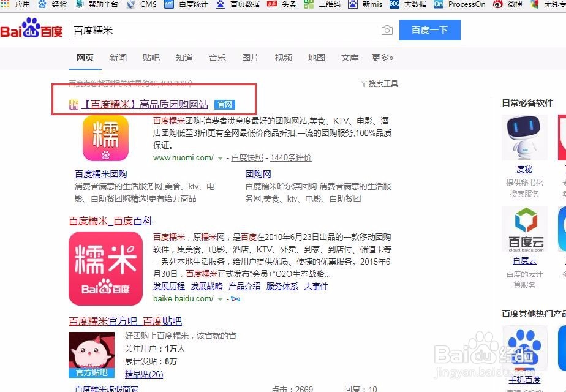Click the baike.baidu.com/ URL

point(183,298)
